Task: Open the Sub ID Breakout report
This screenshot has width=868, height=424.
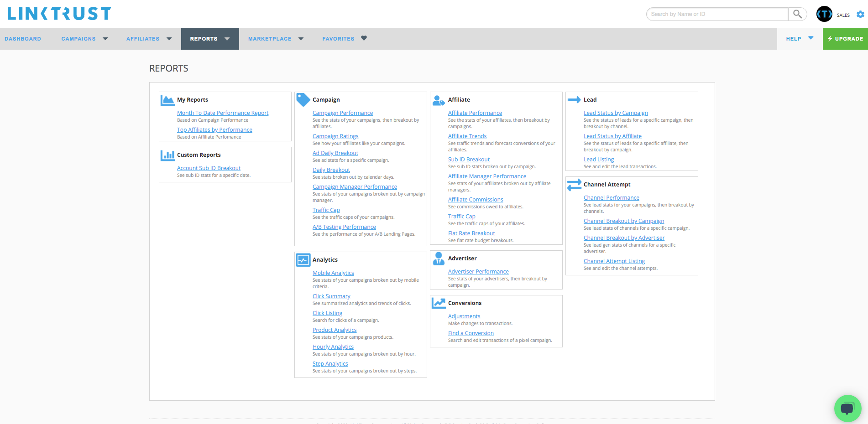Action: click(x=469, y=160)
